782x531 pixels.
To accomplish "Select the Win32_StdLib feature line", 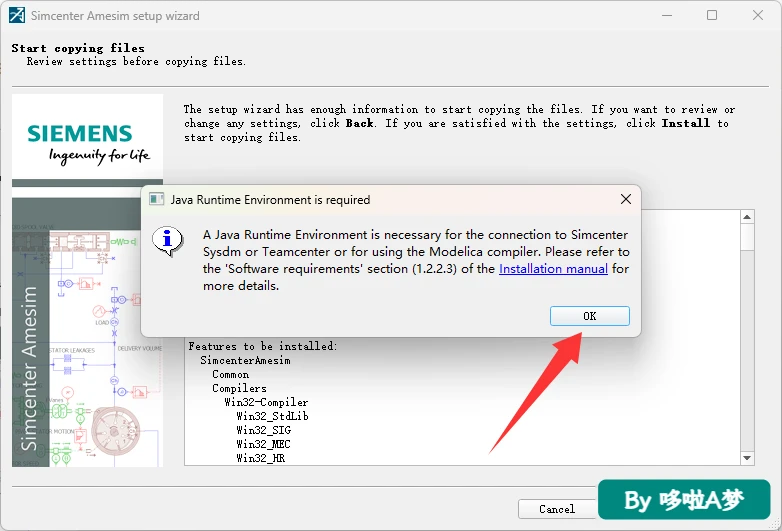I will [272, 416].
